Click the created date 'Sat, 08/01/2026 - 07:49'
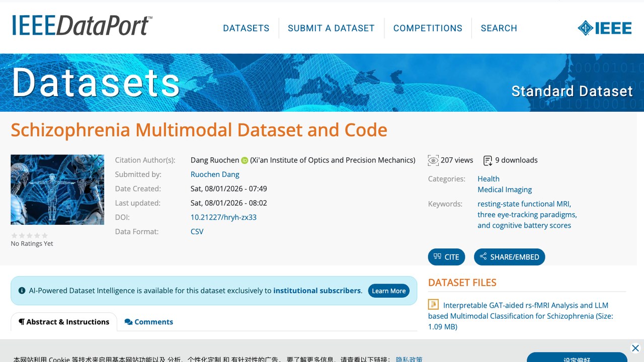Screen dimensions: 644x362 click(x=229, y=189)
